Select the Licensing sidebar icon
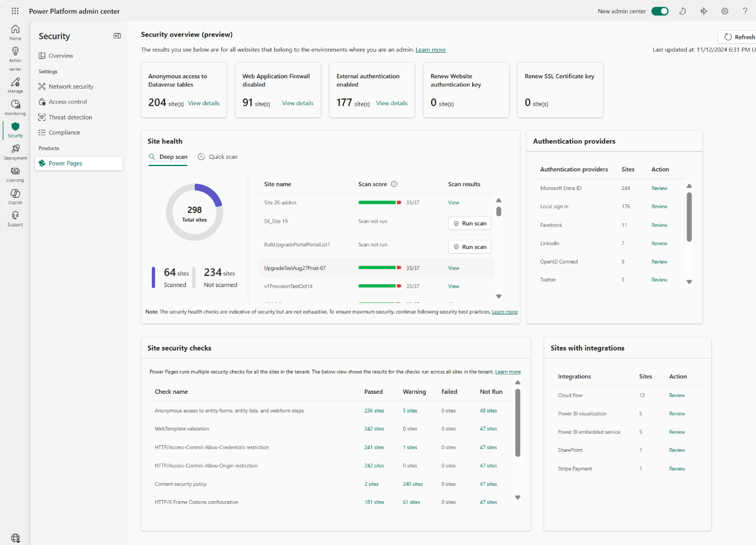This screenshot has width=756, height=545. point(15,174)
